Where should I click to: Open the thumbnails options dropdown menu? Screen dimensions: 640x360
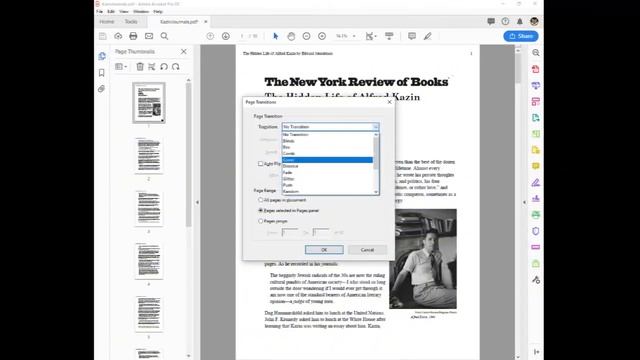[121, 67]
